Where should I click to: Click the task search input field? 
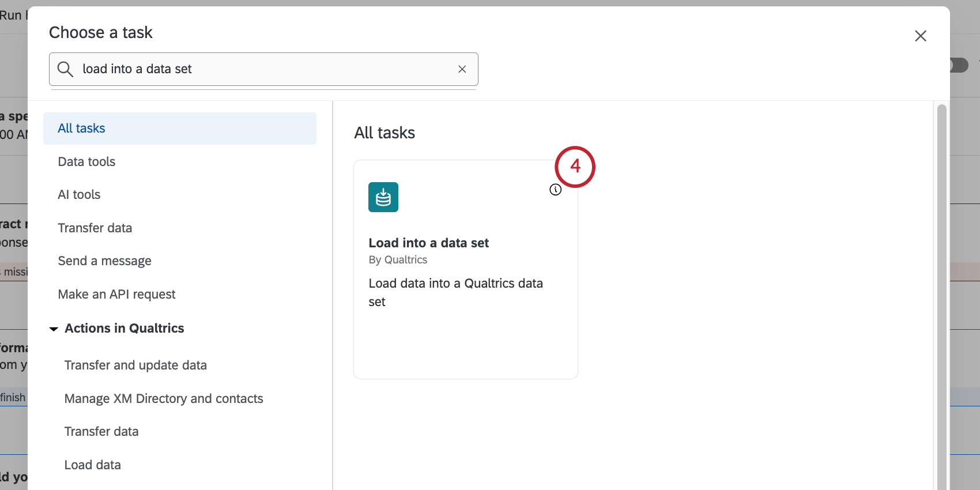pyautogui.click(x=265, y=69)
